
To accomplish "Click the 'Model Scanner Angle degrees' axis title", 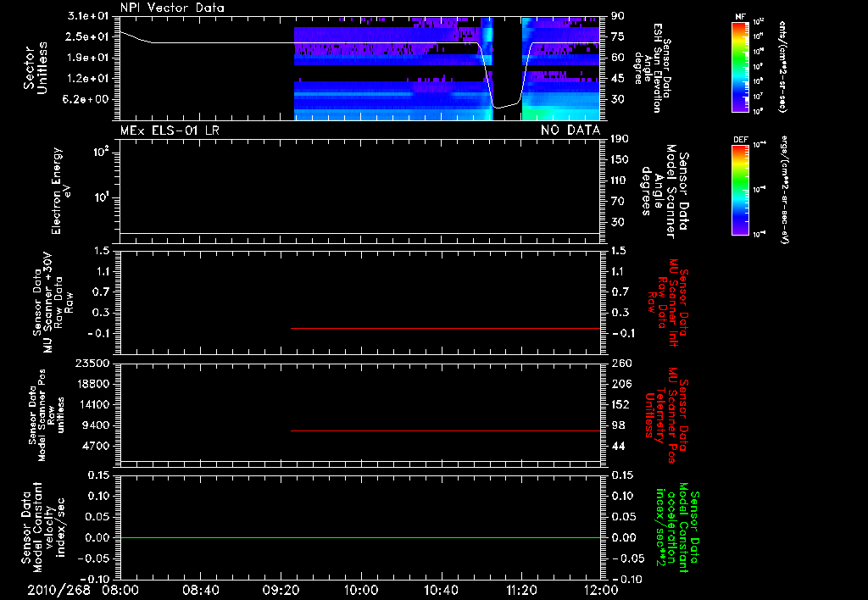I will 665,191.
